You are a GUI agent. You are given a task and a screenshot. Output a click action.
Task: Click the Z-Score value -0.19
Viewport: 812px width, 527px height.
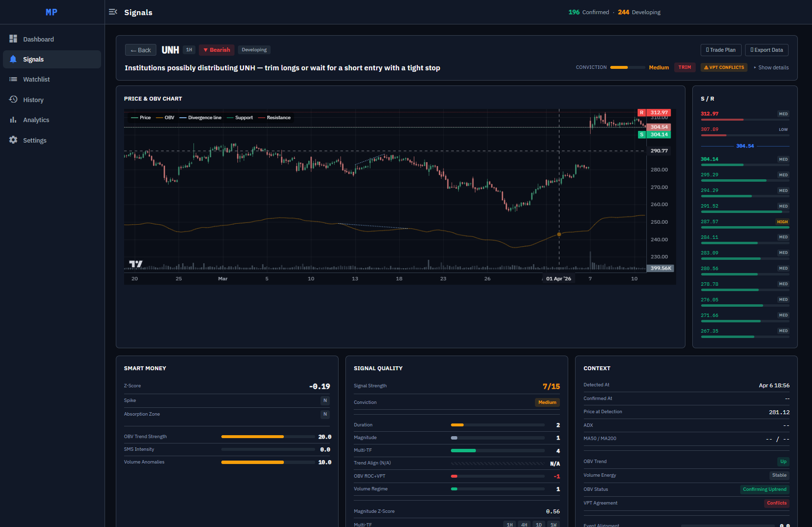click(320, 386)
